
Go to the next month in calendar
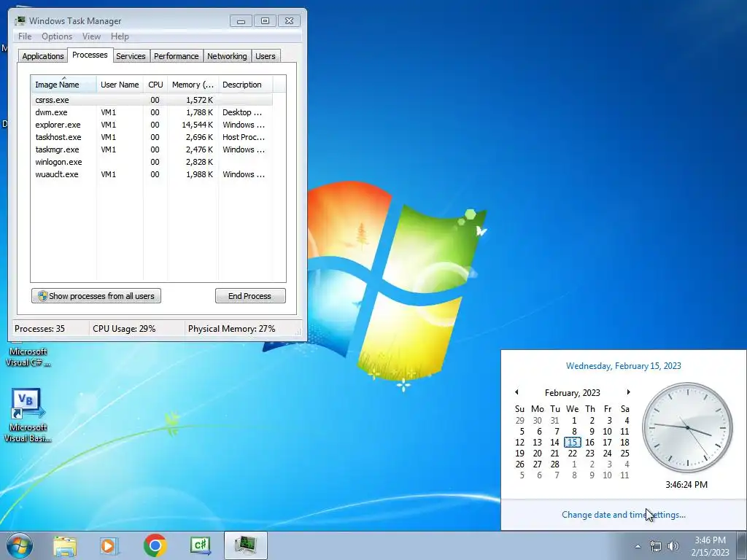point(628,392)
